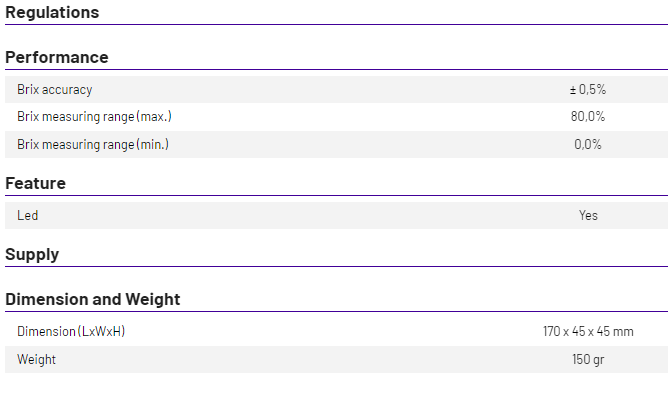Click the 170 x 45 x 45 mm value
The width and height of the screenshot is (668, 396).
[588, 331]
